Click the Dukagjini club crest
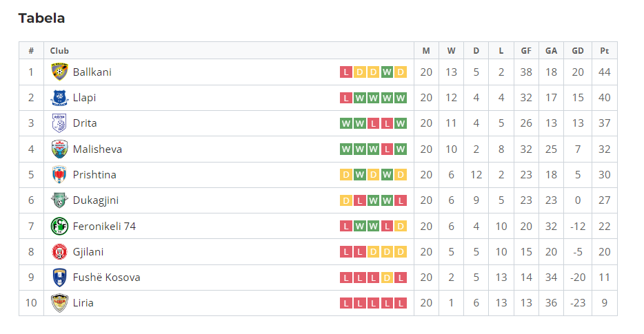The image size is (644, 334). [x=60, y=200]
